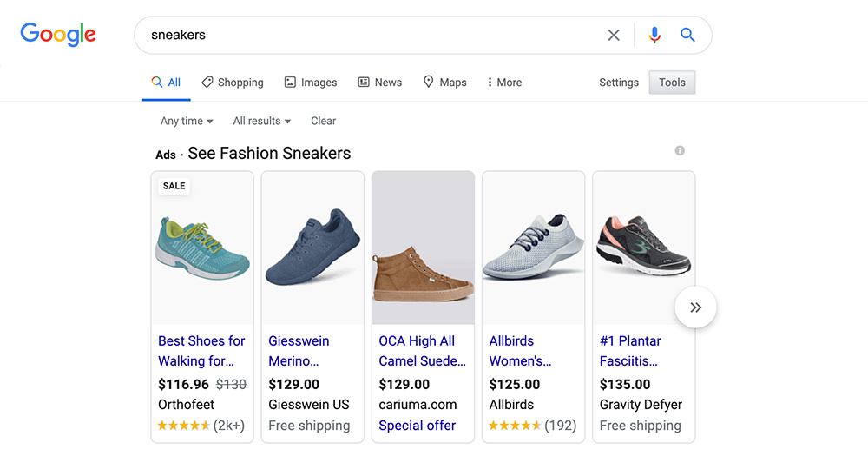Click the $129.00 price above cariuma.com

pyautogui.click(x=404, y=385)
